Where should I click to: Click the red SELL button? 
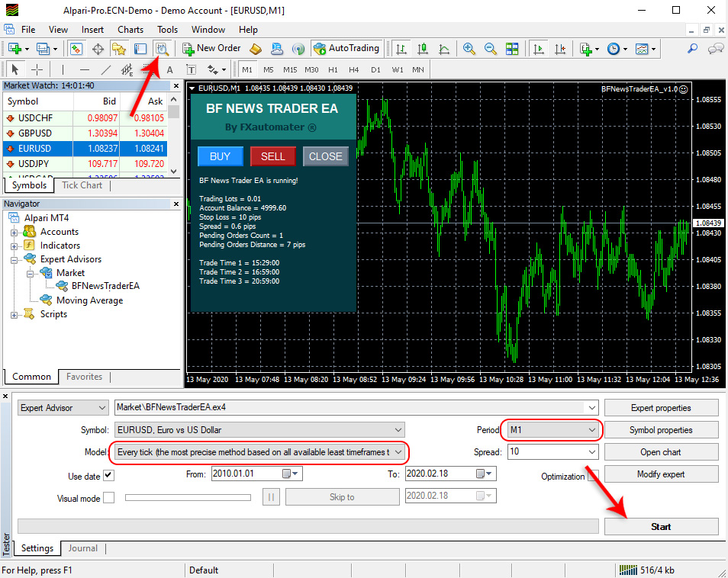(x=273, y=156)
